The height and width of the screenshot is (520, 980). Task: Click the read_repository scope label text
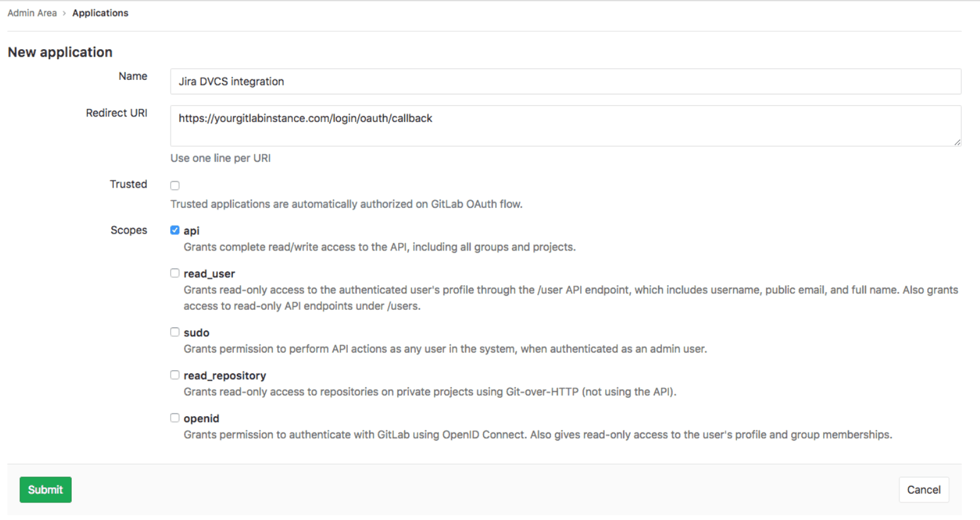pyautogui.click(x=224, y=375)
